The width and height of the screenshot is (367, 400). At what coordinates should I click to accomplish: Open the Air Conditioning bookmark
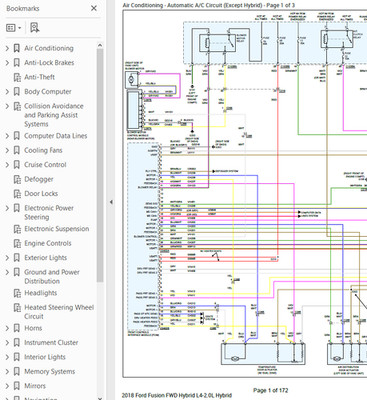click(49, 48)
